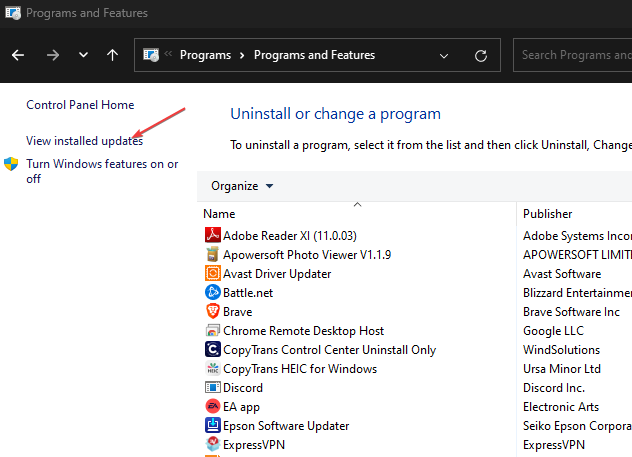Click the Refresh button in address bar
632x457 pixels.
coord(481,55)
